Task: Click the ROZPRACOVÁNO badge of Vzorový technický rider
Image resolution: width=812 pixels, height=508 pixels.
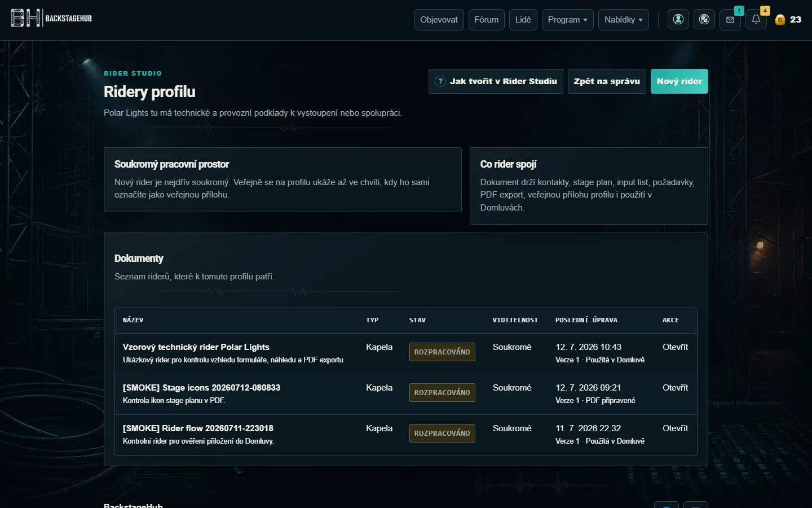Action: pos(442,352)
